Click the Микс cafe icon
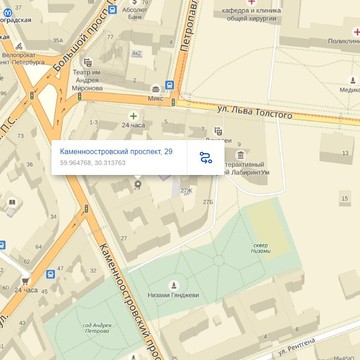360x360 pixels. coord(155,89)
